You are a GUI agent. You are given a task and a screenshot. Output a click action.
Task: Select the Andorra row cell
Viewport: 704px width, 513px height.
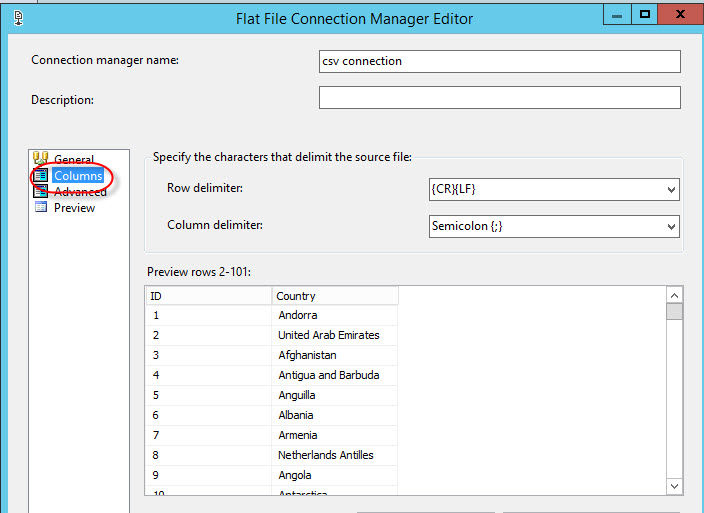pos(298,315)
